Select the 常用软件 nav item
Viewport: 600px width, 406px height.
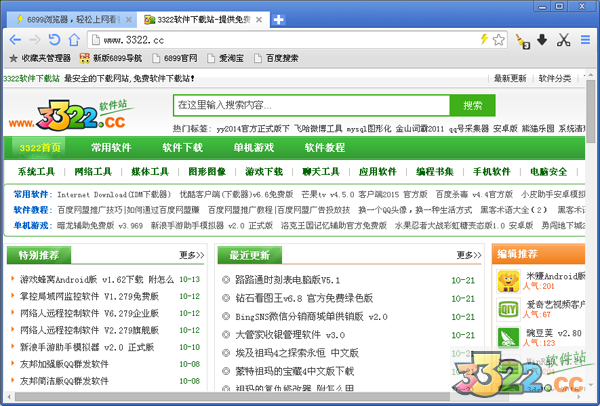(x=111, y=148)
